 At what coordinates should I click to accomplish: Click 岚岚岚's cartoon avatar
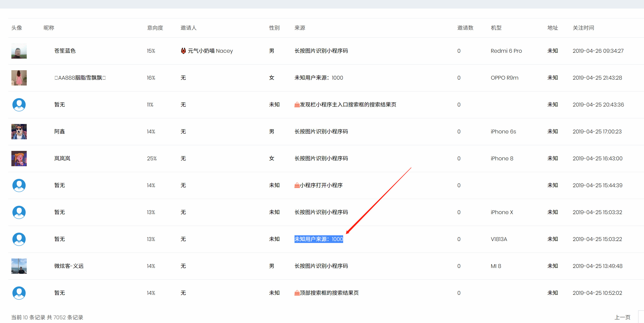pos(19,159)
